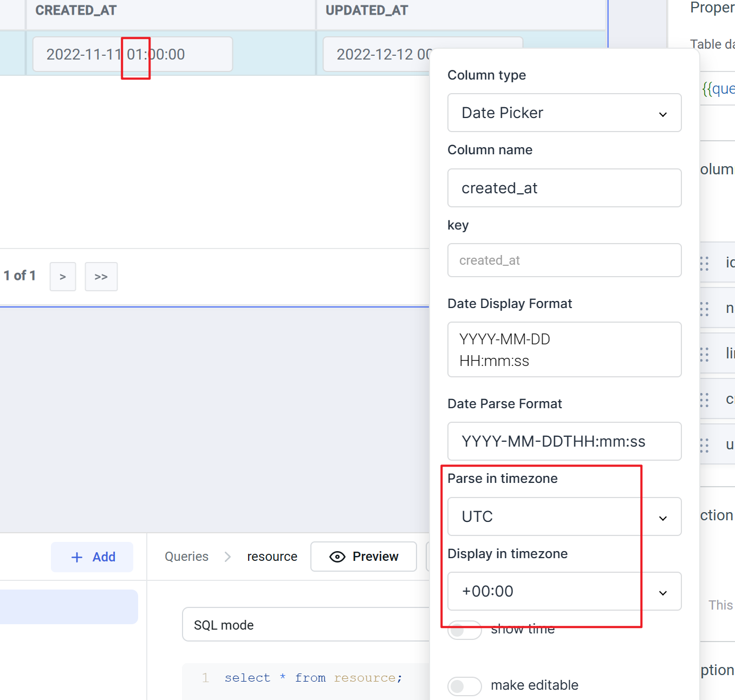Enable the show time toggle

(x=464, y=630)
